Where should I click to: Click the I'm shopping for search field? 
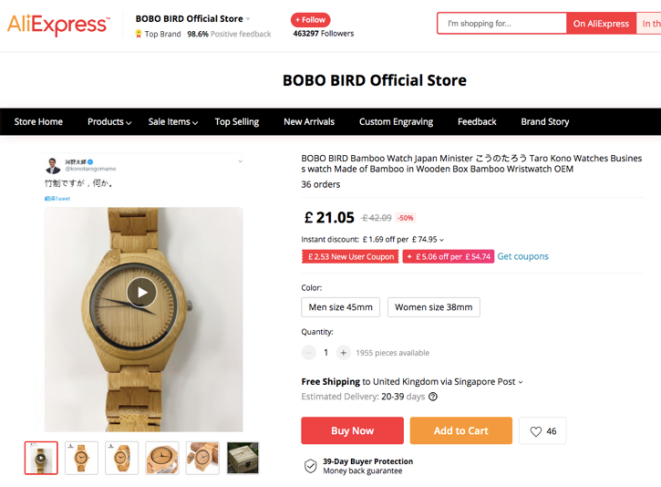point(501,23)
